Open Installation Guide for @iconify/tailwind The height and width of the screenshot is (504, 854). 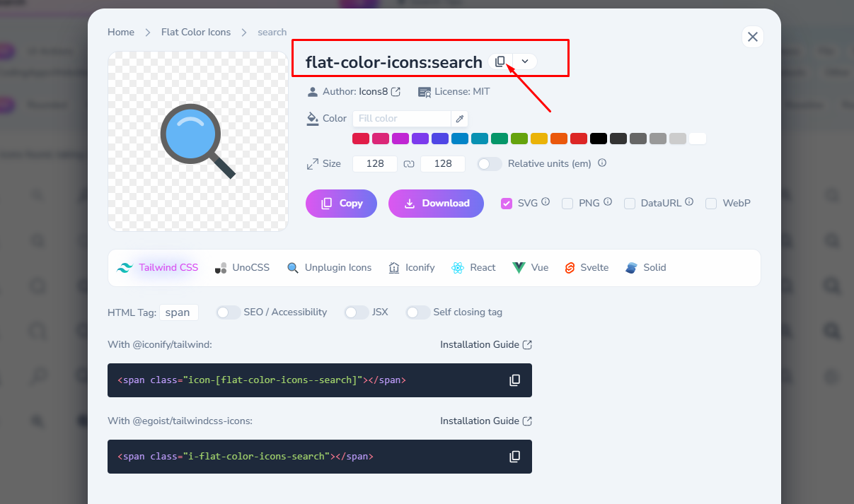click(486, 345)
